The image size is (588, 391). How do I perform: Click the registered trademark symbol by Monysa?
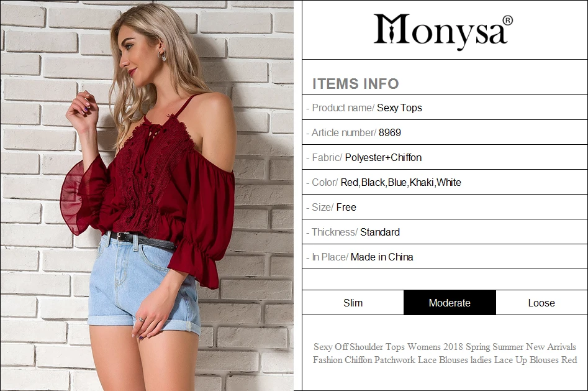click(507, 21)
